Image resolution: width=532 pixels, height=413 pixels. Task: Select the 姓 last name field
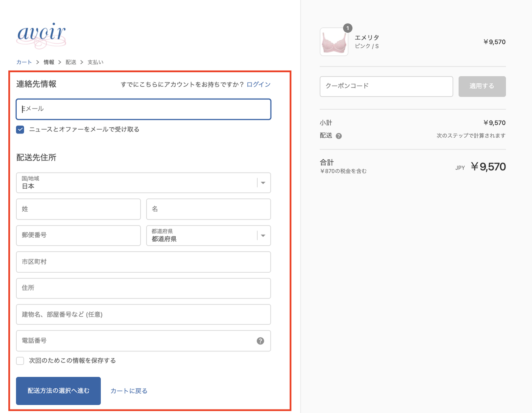point(78,209)
